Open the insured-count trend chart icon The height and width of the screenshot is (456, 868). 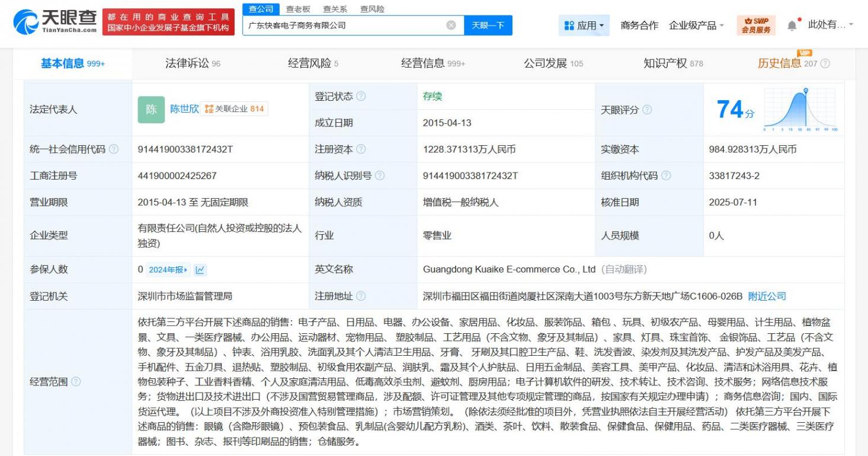coord(200,270)
